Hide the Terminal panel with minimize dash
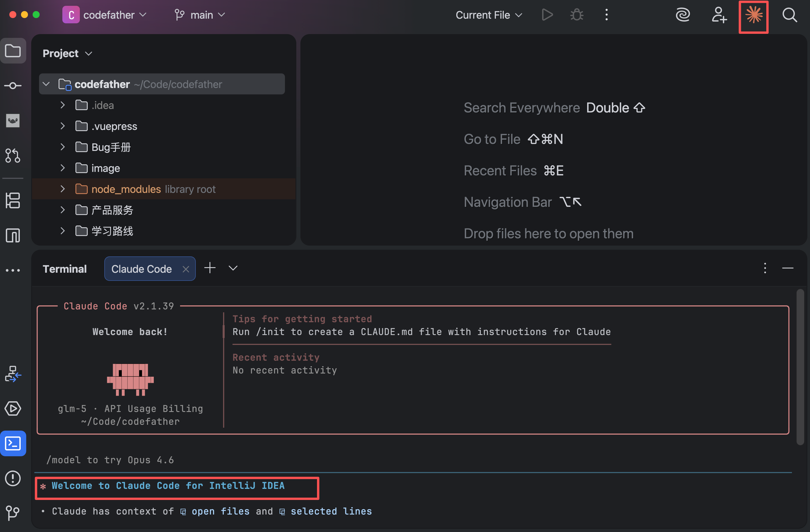 788,269
